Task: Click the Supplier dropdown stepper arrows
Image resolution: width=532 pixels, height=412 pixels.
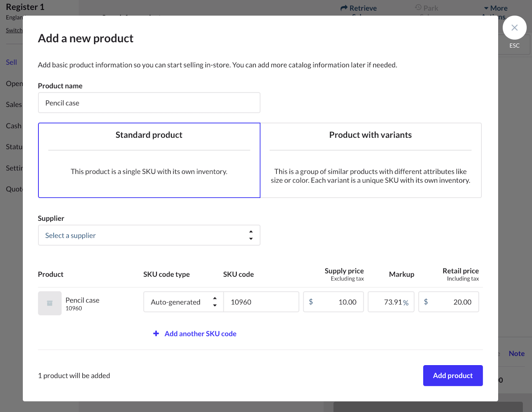Action: [251, 235]
